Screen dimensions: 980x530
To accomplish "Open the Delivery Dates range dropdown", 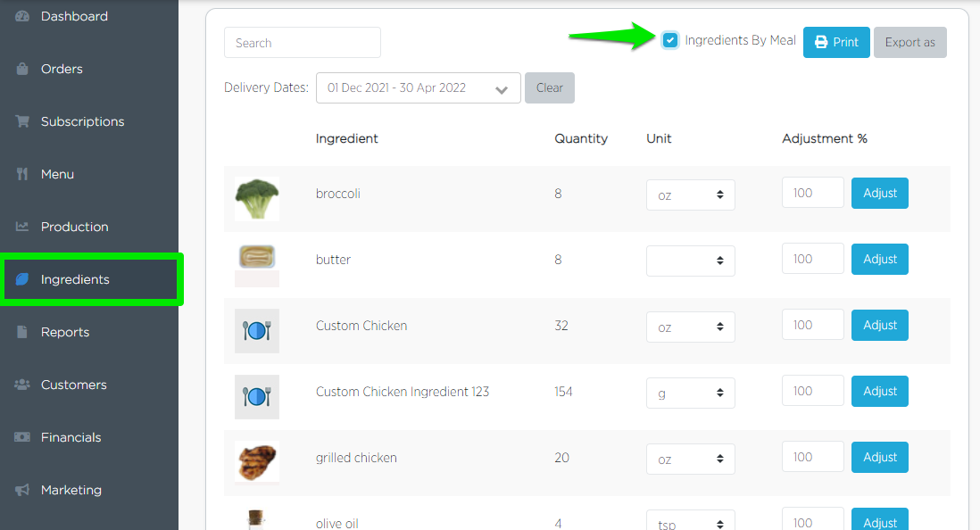I will click(x=418, y=88).
